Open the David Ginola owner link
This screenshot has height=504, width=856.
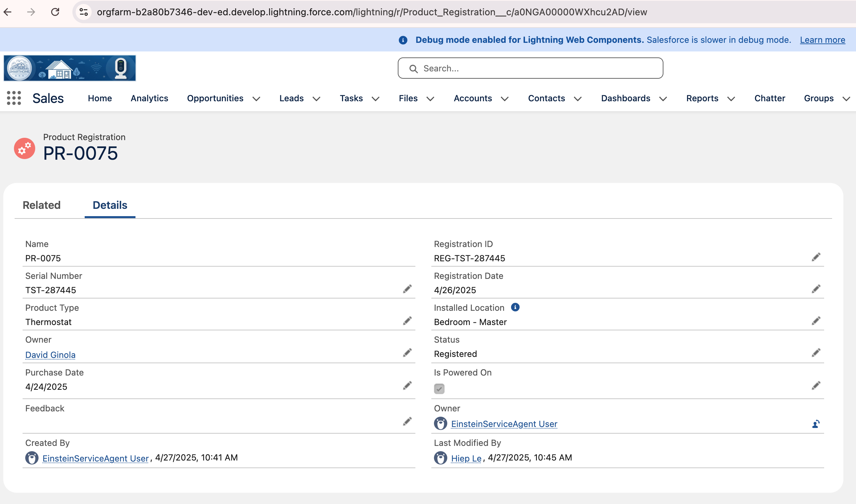tap(50, 355)
